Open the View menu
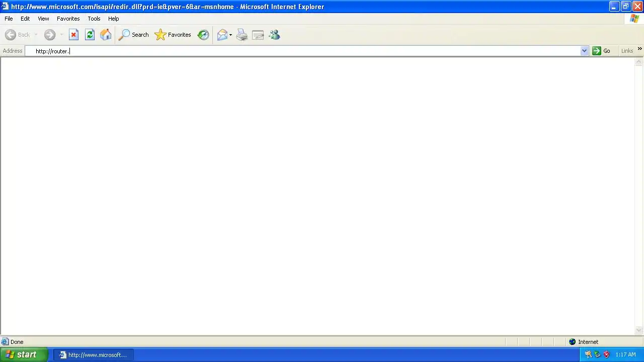The image size is (644, 362). click(43, 19)
